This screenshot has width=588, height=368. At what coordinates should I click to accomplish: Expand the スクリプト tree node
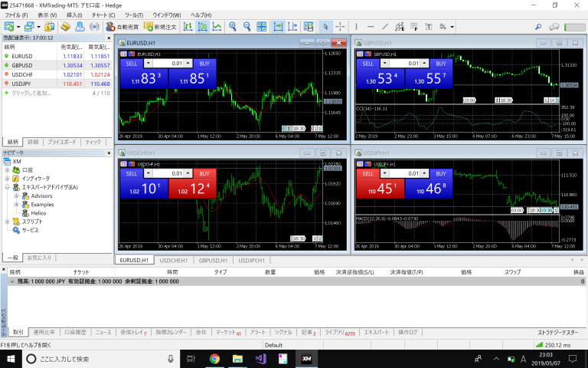(x=7, y=221)
